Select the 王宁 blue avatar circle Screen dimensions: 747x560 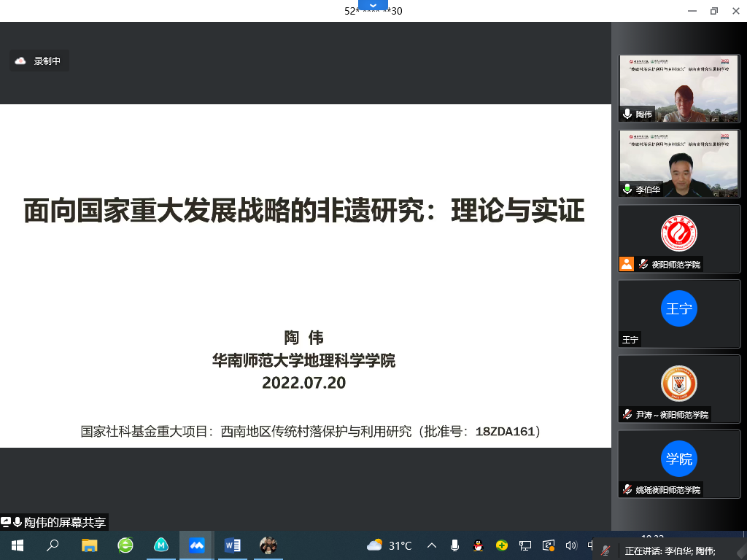679,308
